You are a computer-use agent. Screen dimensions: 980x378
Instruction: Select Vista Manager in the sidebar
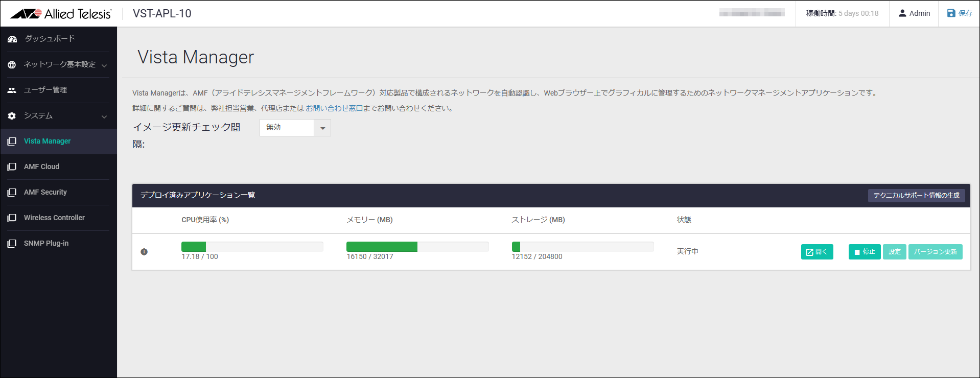coord(47,141)
